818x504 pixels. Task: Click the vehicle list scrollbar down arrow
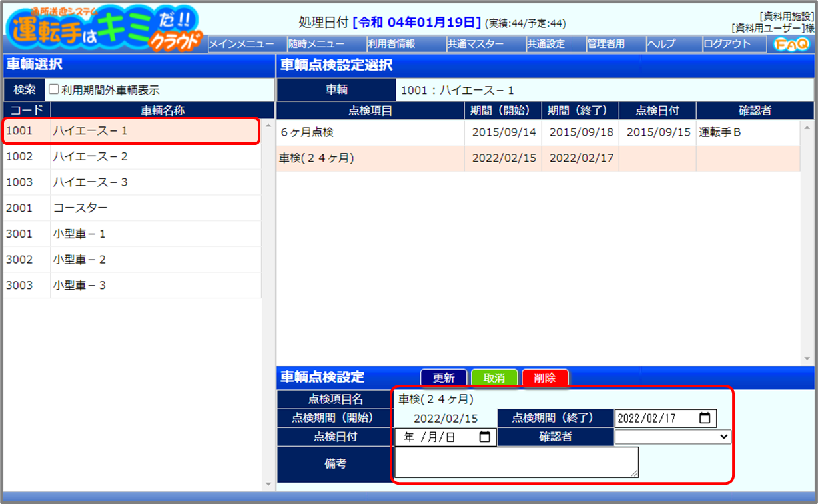(268, 484)
